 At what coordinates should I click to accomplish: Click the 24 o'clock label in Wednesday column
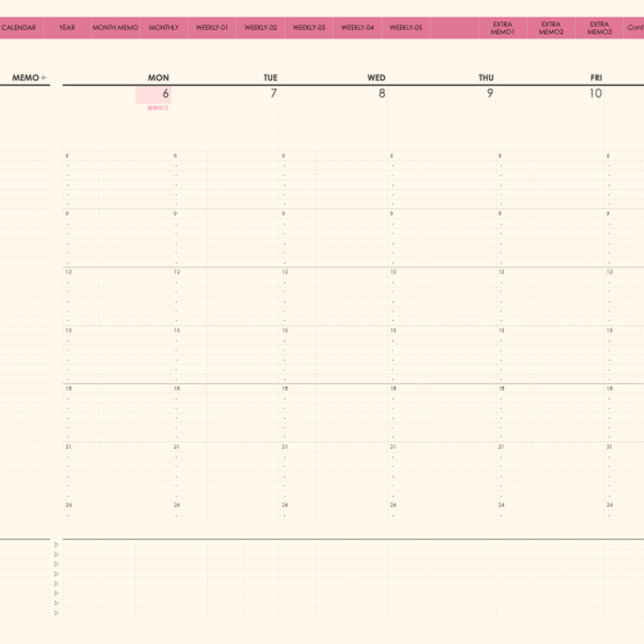285,505
